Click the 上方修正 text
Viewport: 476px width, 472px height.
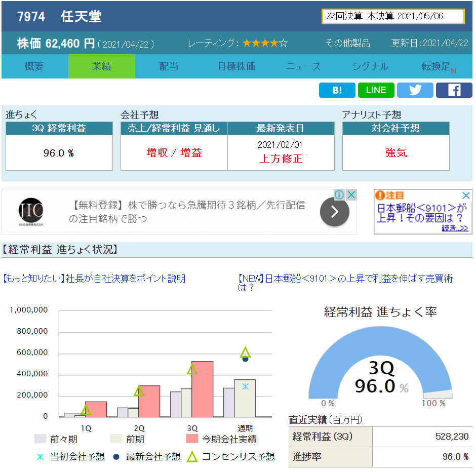281,159
